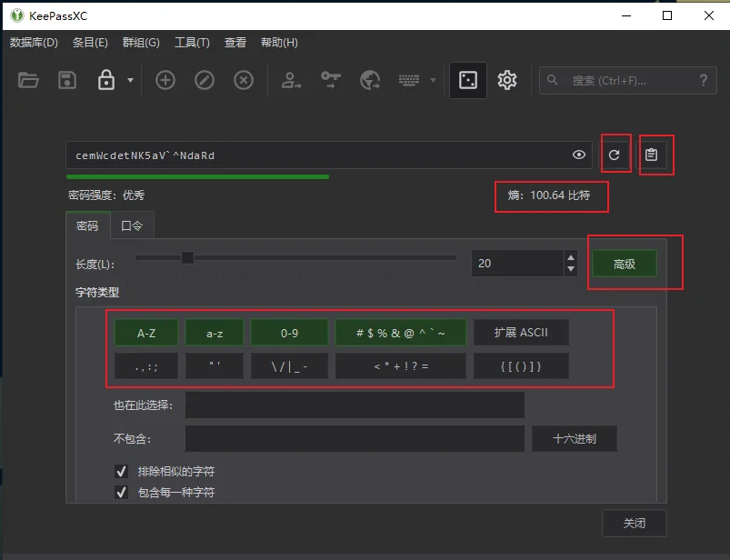This screenshot has width=730, height=560.
Task: Copy generated password with clipboard icon
Action: point(651,155)
